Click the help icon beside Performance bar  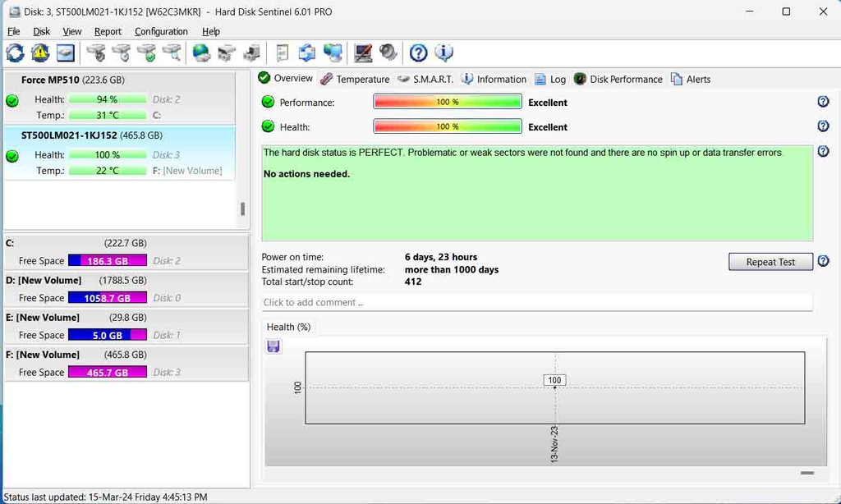[x=823, y=102]
